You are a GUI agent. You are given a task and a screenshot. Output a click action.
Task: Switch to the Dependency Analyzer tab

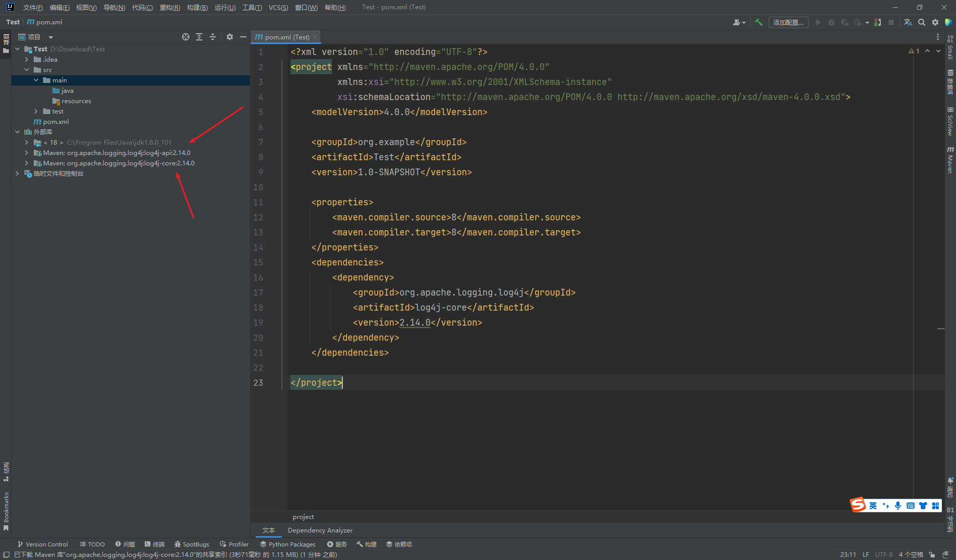point(320,530)
